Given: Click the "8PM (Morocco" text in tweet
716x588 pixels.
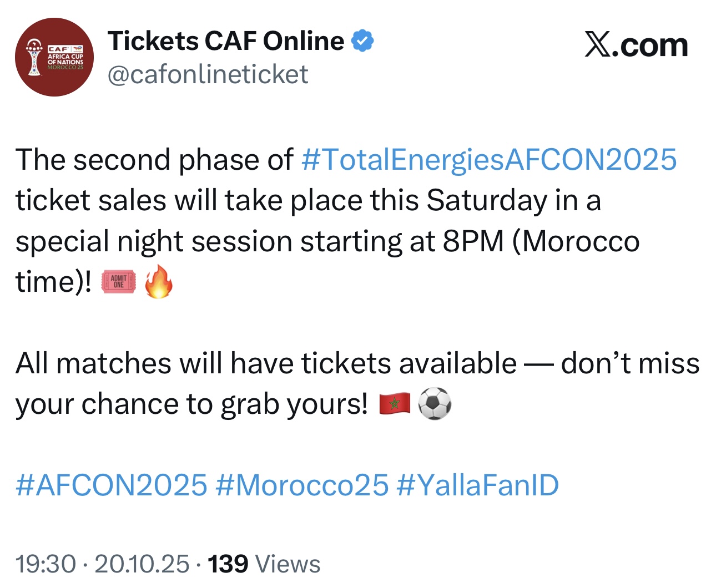Looking at the screenshot, I should (x=541, y=242).
